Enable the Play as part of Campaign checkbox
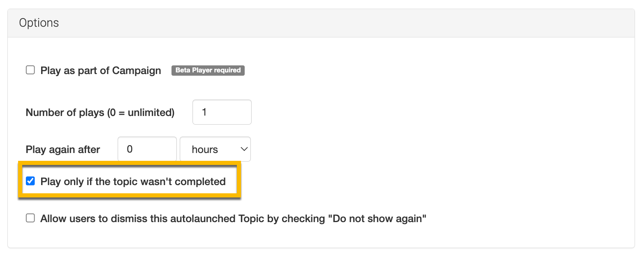The width and height of the screenshot is (644, 255). 30,70
